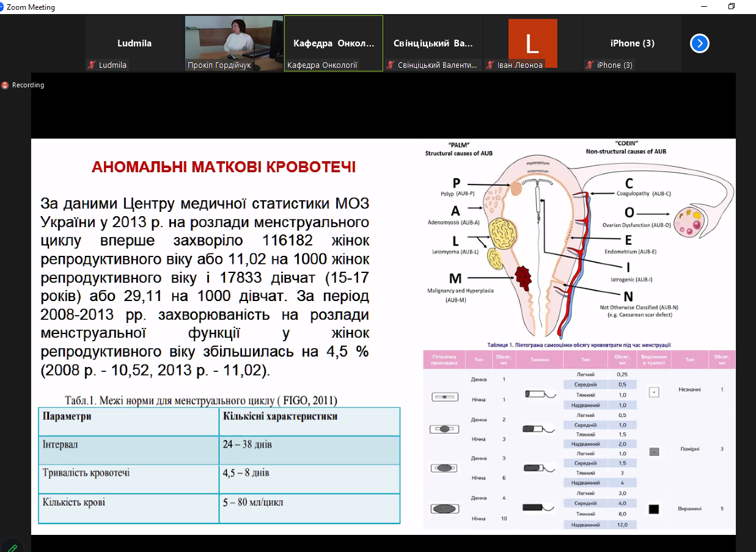Click the 4,5 – 8 днів cell

[x=309, y=479]
